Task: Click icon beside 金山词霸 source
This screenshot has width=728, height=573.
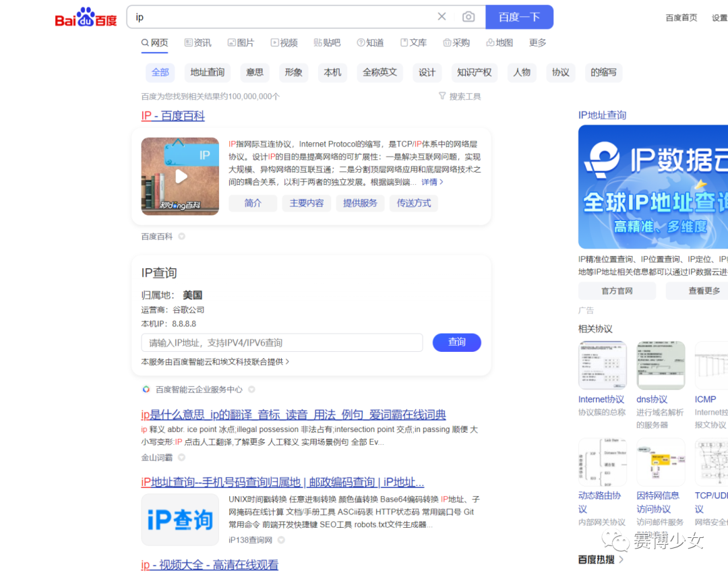Action: [x=182, y=457]
